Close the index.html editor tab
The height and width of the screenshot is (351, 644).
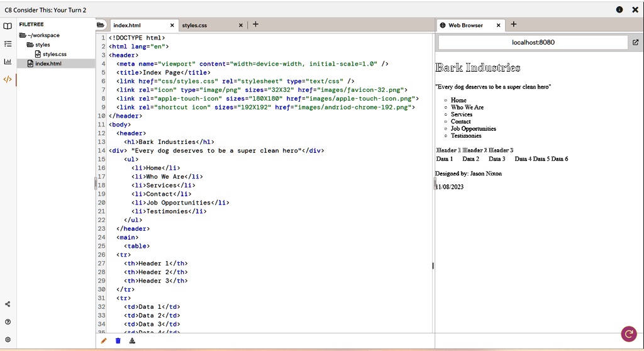tap(172, 26)
